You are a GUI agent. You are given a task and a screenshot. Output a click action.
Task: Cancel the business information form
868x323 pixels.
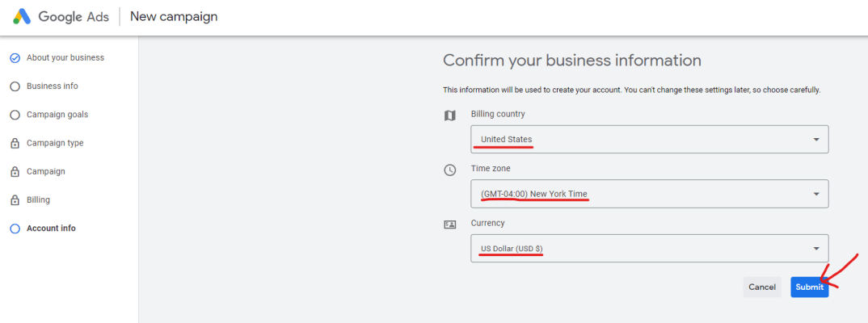(x=761, y=287)
